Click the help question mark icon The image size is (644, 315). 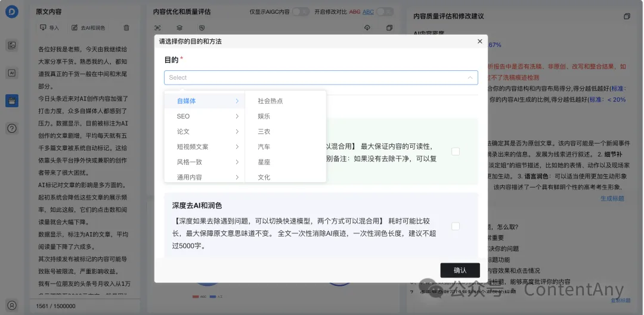click(12, 128)
